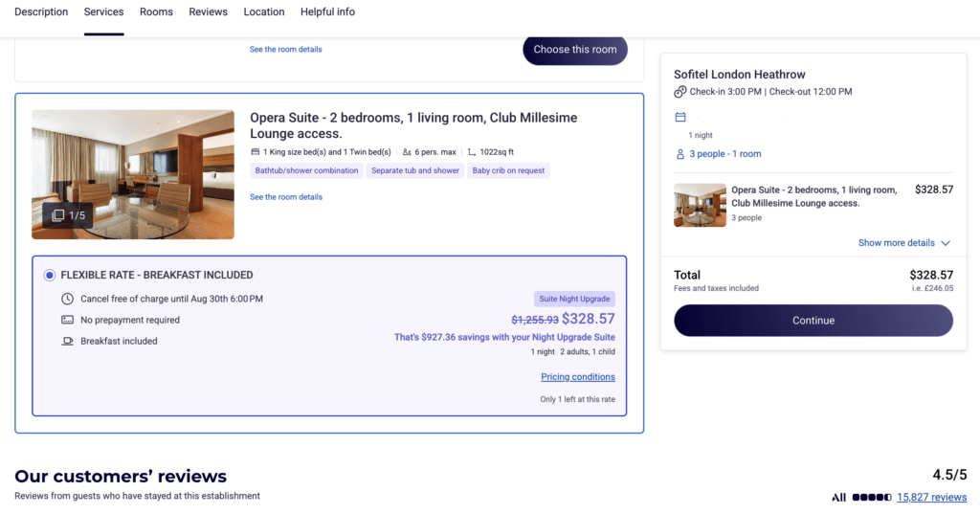Click the check-in time link icon

(x=680, y=92)
